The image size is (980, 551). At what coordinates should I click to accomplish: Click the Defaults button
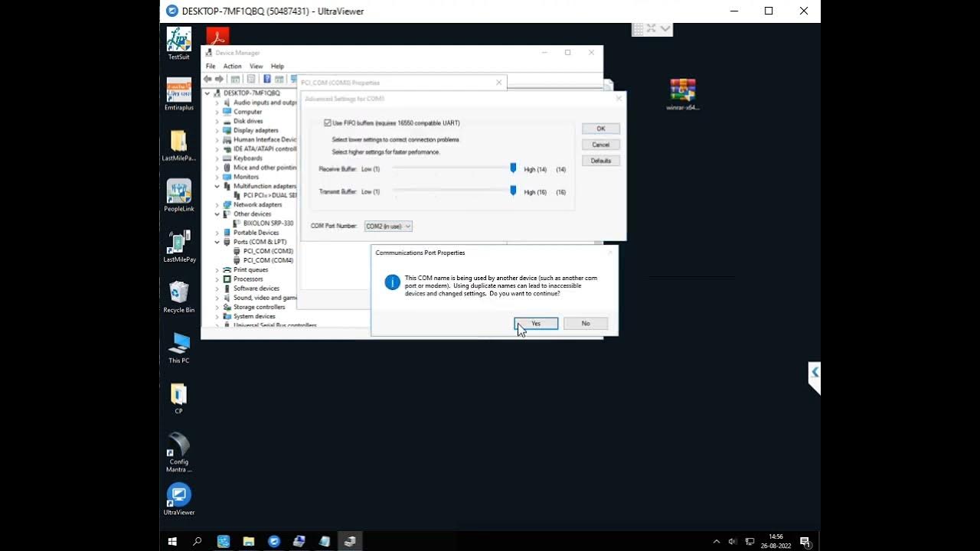point(601,161)
